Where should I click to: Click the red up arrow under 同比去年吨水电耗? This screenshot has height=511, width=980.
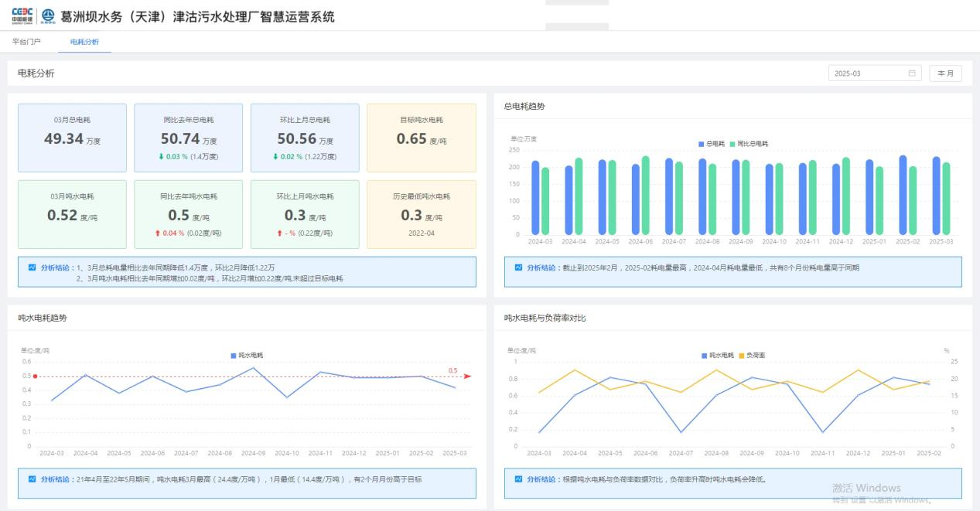coord(156,233)
